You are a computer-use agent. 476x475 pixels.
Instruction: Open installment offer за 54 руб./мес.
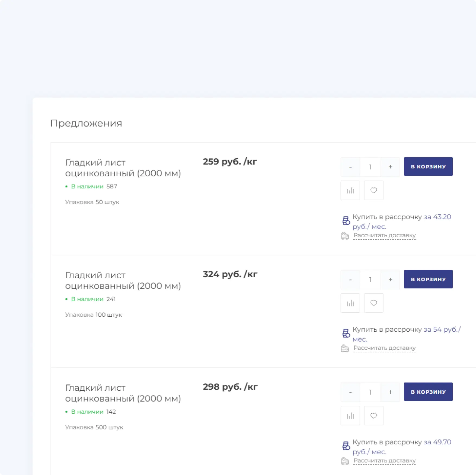click(x=442, y=330)
